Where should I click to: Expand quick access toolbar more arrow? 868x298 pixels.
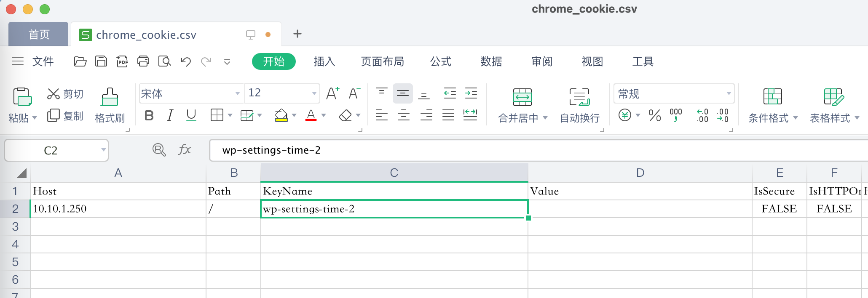(227, 62)
